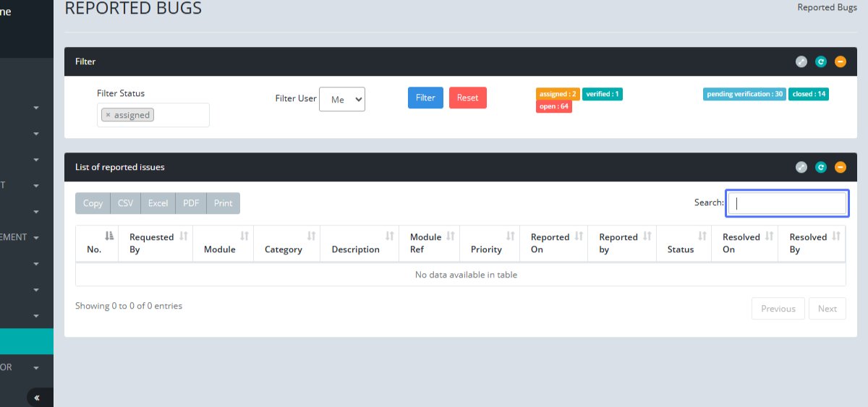
Task: Click the red 'open : 64' badge
Action: click(553, 107)
